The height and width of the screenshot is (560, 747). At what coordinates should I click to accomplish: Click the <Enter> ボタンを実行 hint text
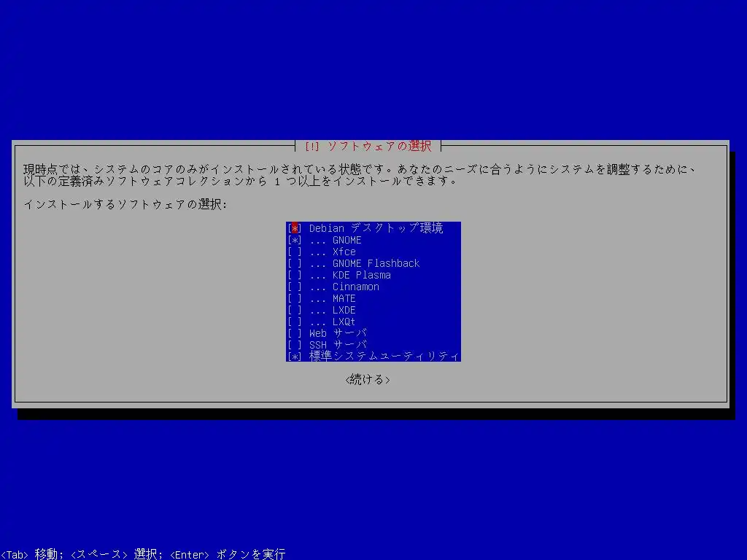point(228,554)
